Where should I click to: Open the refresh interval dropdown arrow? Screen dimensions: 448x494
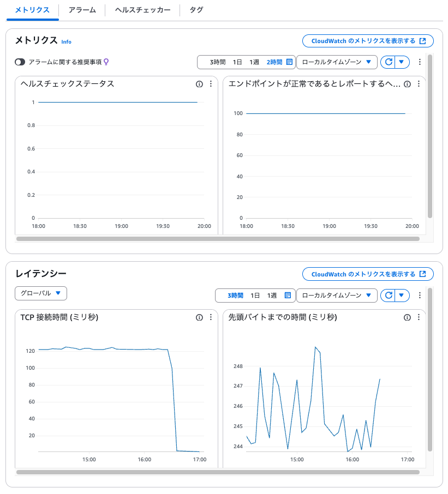click(x=401, y=62)
